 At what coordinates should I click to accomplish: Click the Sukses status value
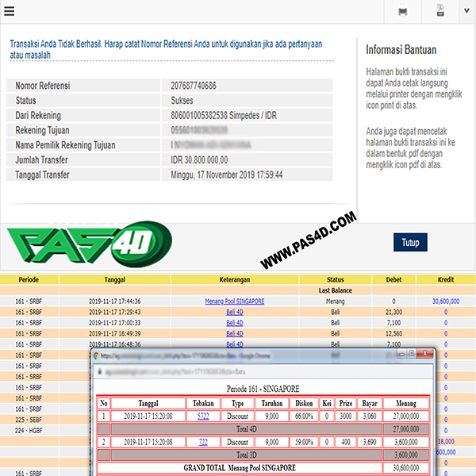[182, 101]
